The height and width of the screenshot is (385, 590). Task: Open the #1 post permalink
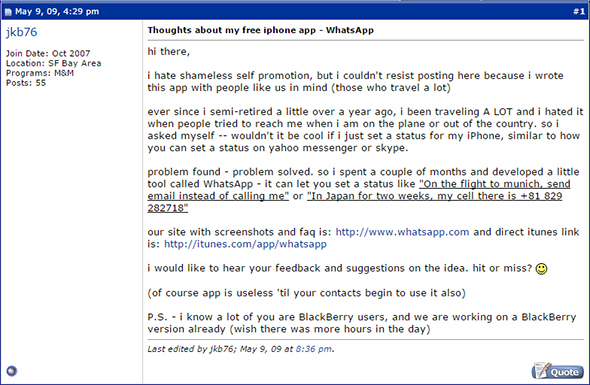click(579, 12)
